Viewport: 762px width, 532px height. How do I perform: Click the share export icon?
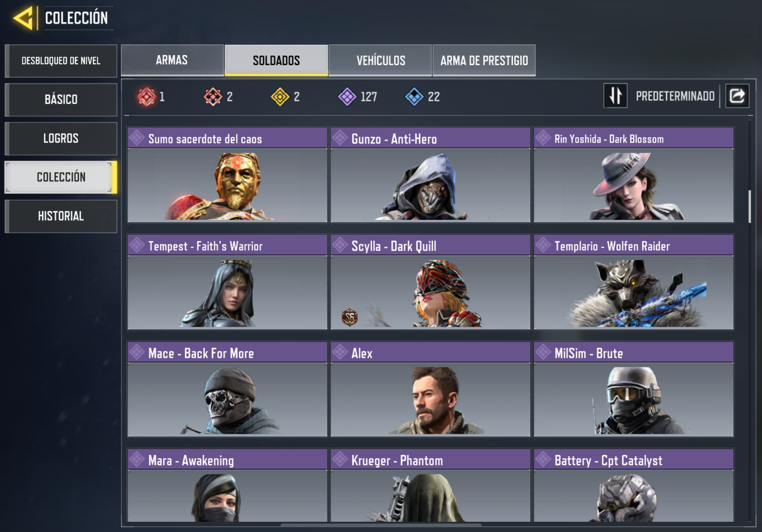tap(737, 96)
